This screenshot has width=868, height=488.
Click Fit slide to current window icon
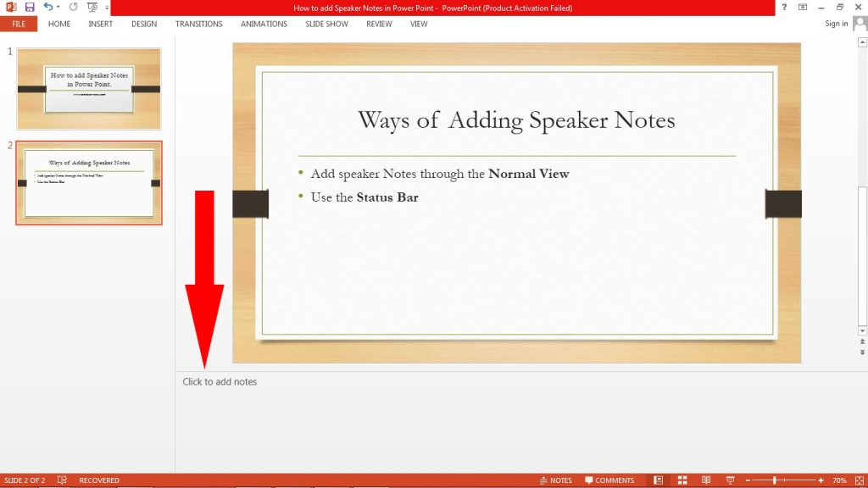(x=859, y=480)
